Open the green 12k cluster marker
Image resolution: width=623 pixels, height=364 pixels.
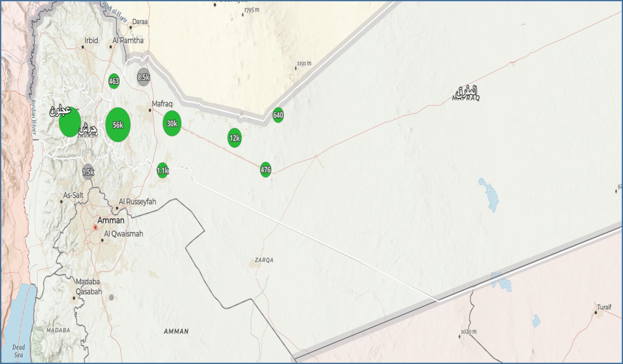(x=234, y=138)
